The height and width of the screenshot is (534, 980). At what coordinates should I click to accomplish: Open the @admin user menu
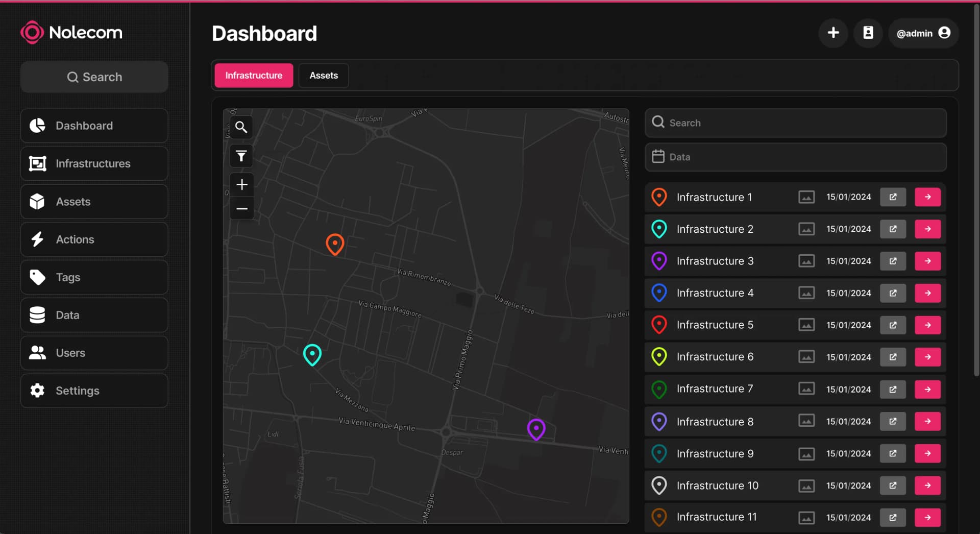(x=923, y=33)
